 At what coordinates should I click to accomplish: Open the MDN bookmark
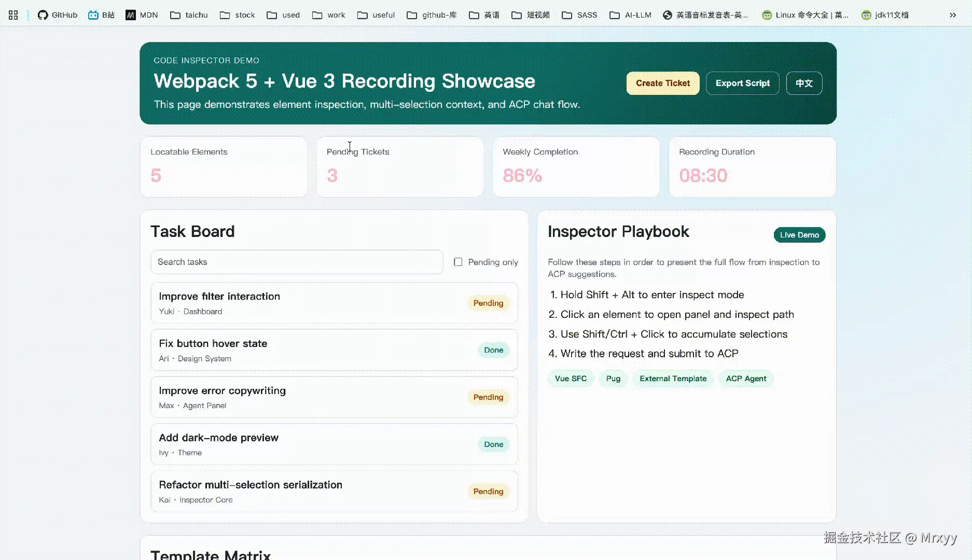point(142,15)
